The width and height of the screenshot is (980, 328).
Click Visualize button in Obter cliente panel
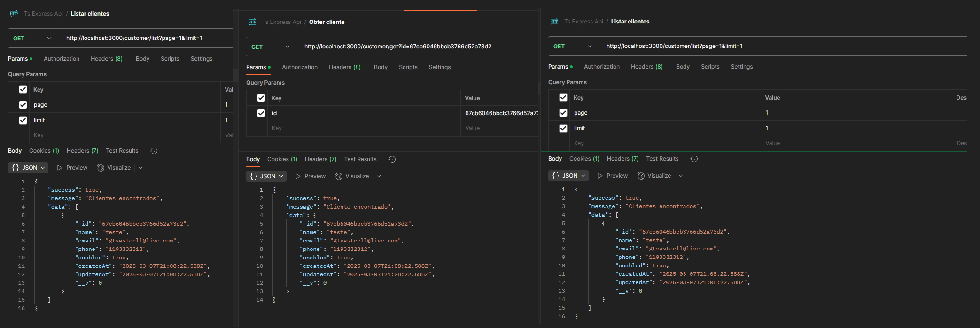pos(352,176)
